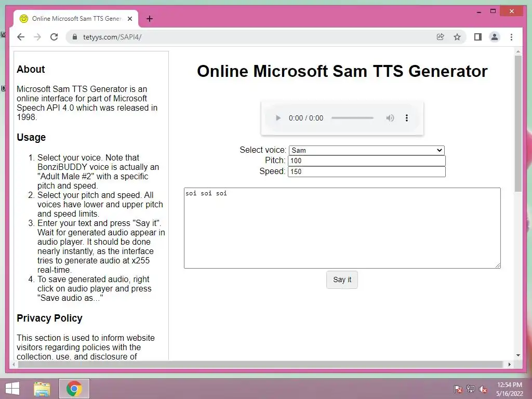Open the audio player more options menu

point(406,118)
